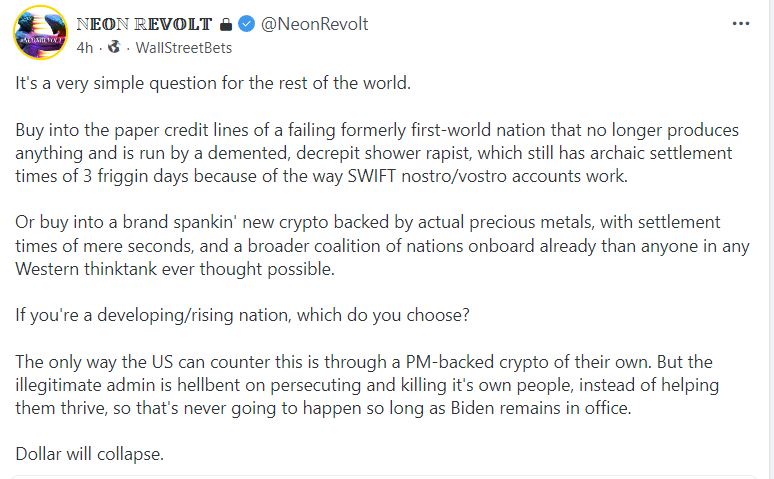Open the three-dot post options menu

tap(740, 24)
